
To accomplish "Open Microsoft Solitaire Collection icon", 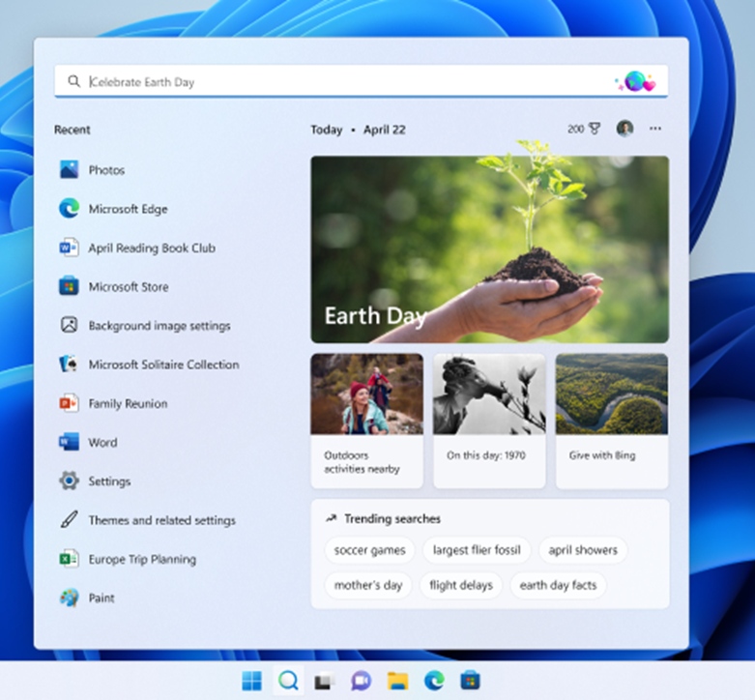I will [69, 365].
